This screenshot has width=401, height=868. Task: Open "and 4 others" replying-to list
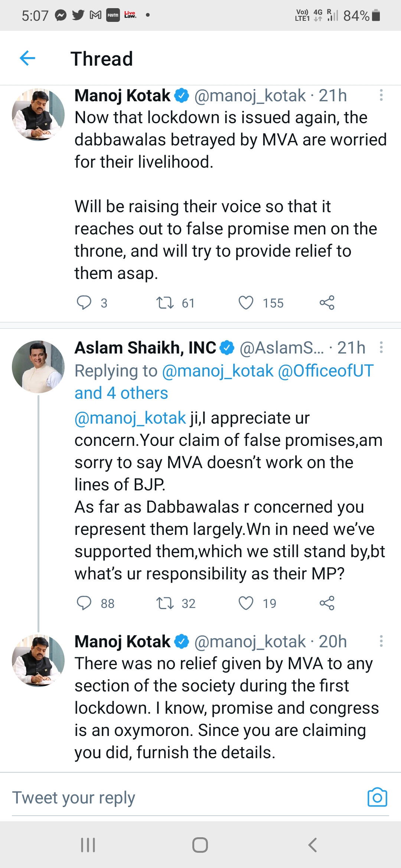tap(121, 393)
